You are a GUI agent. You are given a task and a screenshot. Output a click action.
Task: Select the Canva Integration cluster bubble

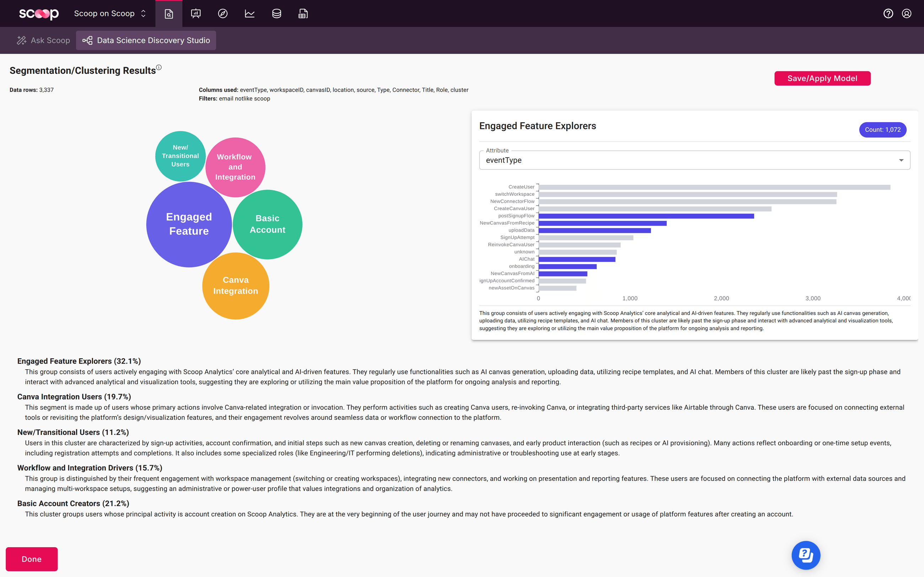pyautogui.click(x=235, y=285)
